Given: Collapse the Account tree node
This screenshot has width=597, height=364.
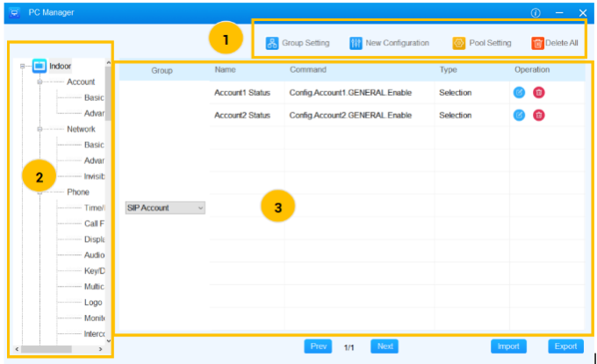Looking at the screenshot, I should (40, 82).
